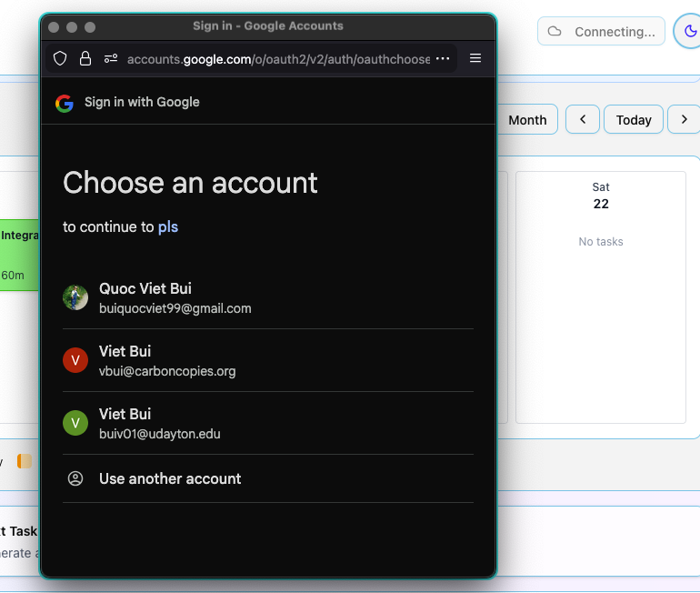Click the Choose an account heading

190,183
